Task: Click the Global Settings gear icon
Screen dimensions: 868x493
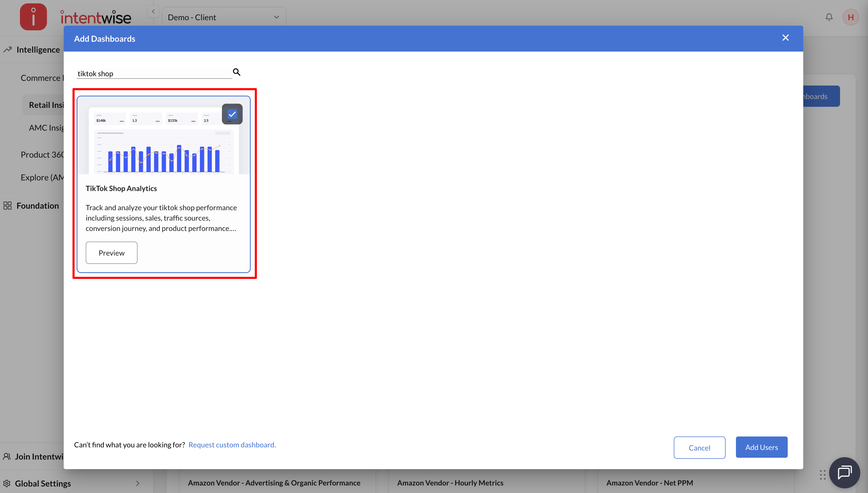Action: [7, 483]
